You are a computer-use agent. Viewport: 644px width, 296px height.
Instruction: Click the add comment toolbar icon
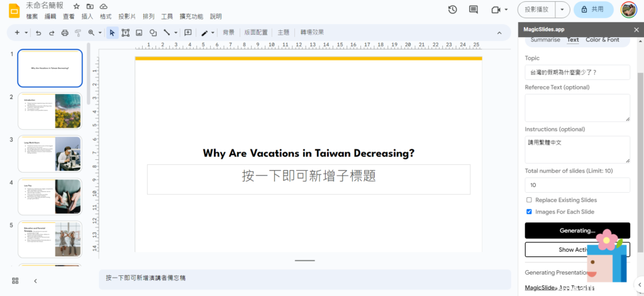point(187,33)
